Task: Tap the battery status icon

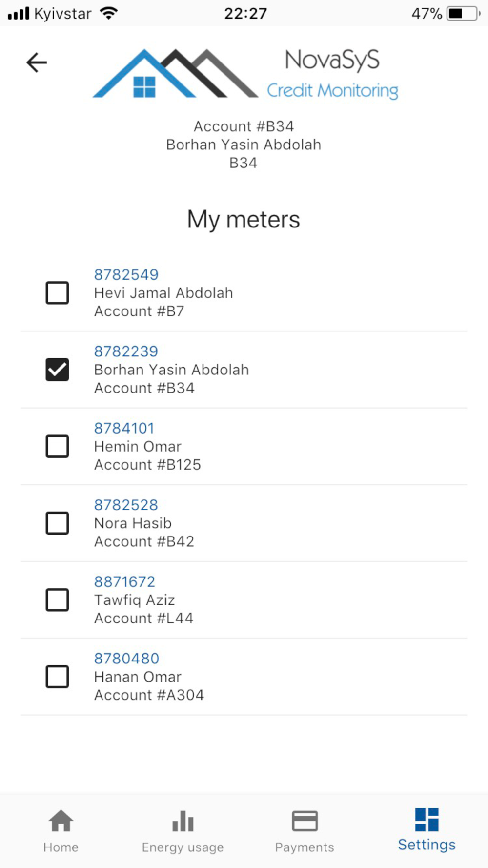Action: (463, 13)
